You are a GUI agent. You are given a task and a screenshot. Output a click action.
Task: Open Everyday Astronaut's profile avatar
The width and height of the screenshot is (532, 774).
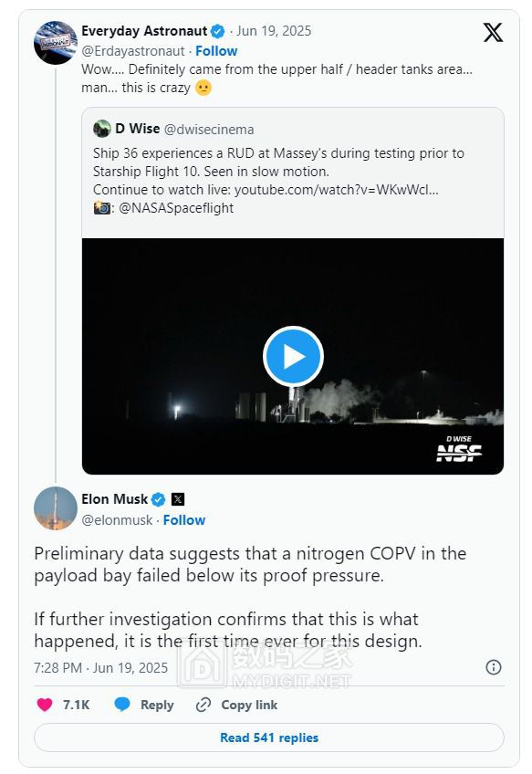click(56, 43)
